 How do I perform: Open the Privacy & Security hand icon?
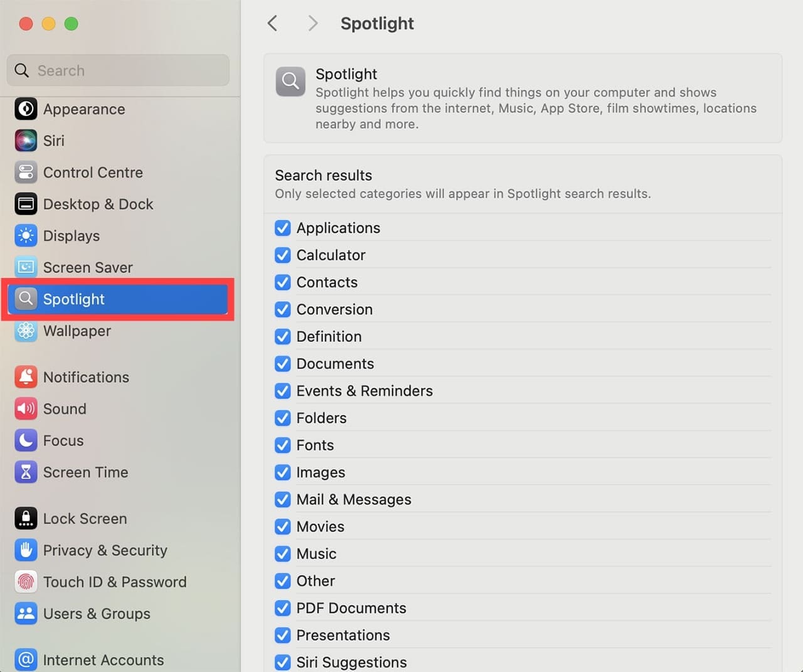[x=26, y=550]
